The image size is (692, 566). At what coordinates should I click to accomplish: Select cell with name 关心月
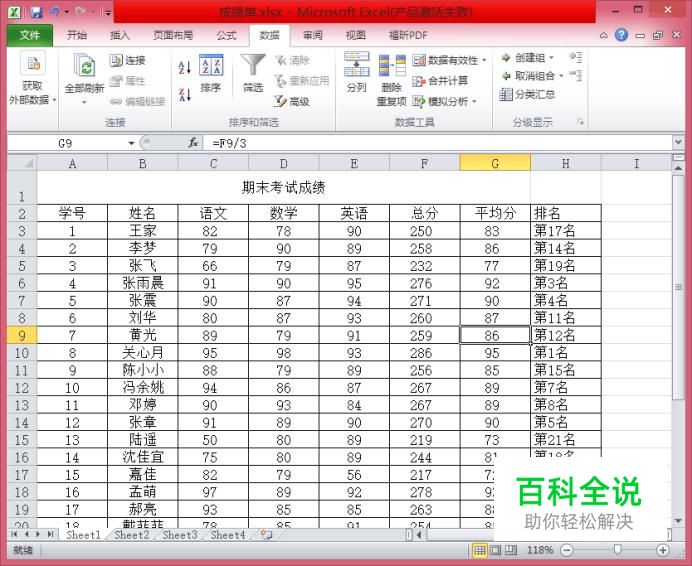tap(143, 353)
